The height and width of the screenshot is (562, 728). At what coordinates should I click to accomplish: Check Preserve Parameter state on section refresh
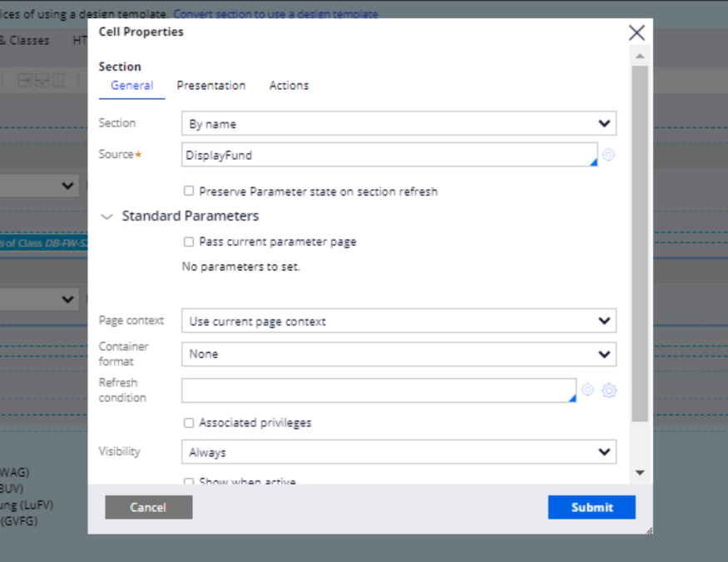pyautogui.click(x=189, y=191)
